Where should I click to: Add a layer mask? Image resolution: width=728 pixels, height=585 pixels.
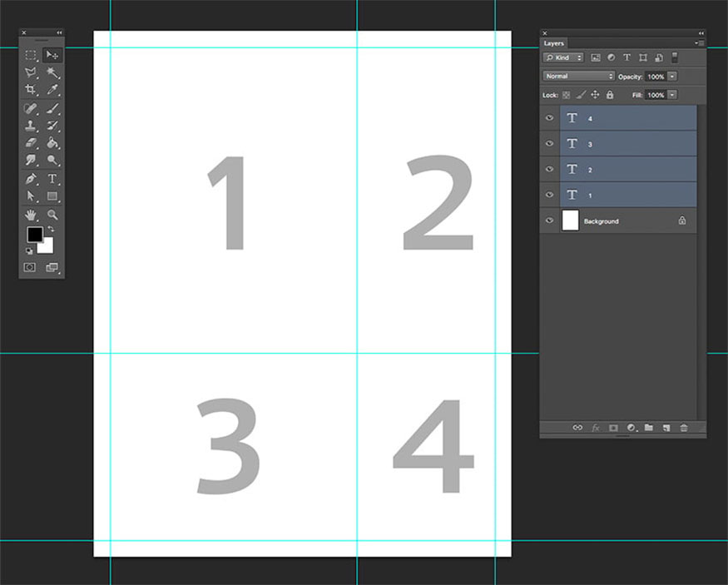(613, 428)
